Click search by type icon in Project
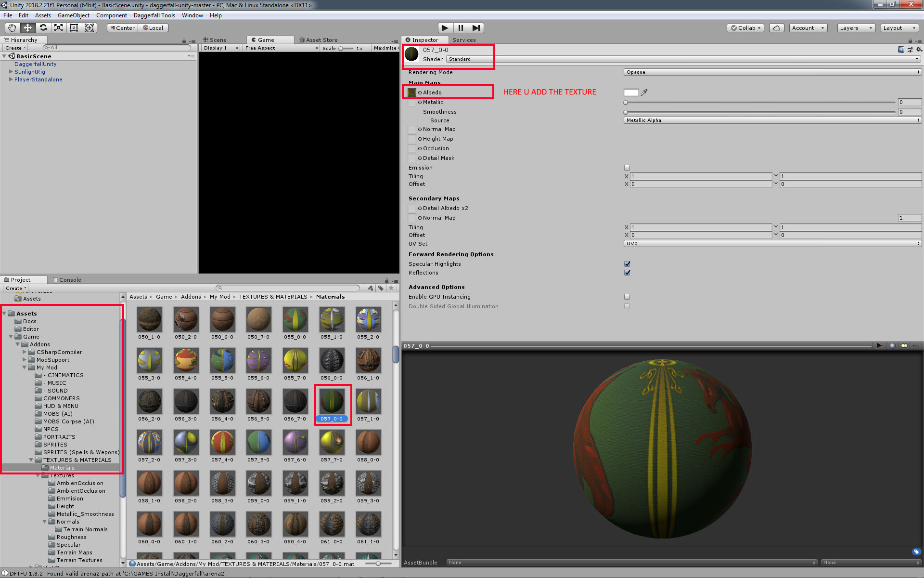This screenshot has width=924, height=578. pos(371,288)
